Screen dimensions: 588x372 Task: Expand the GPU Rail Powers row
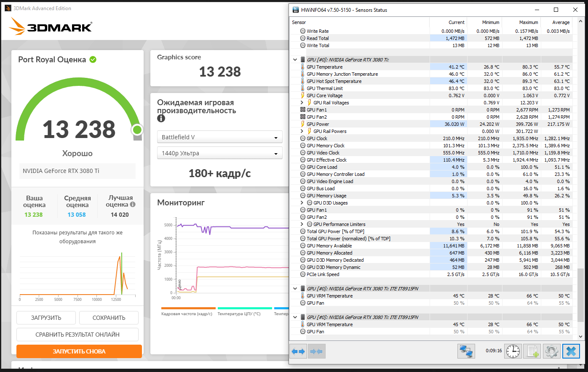tap(302, 131)
